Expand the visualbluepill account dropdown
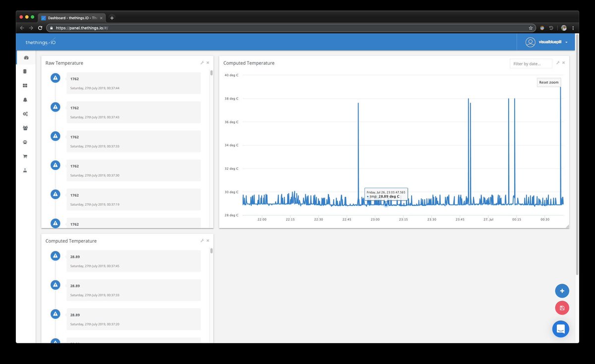The height and width of the screenshot is (364, 595). [553, 43]
